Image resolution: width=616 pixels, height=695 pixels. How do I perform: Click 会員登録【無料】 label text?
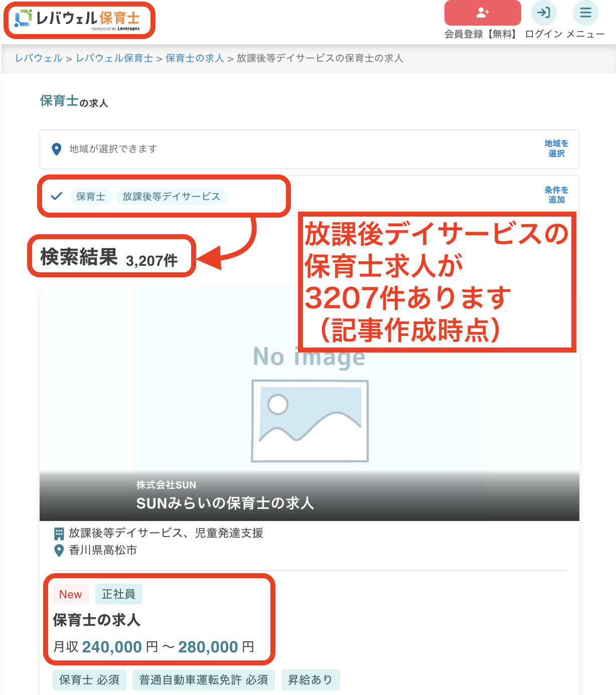pos(482,34)
